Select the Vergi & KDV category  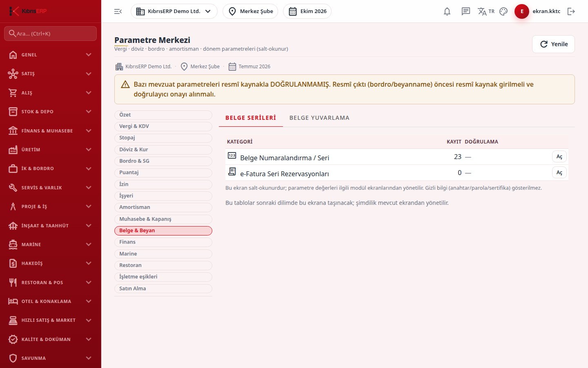pos(163,126)
